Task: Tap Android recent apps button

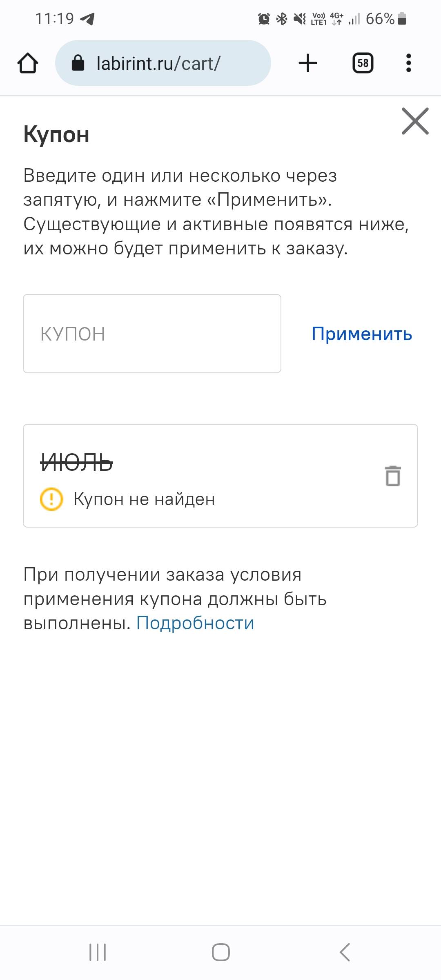Action: 98,952
